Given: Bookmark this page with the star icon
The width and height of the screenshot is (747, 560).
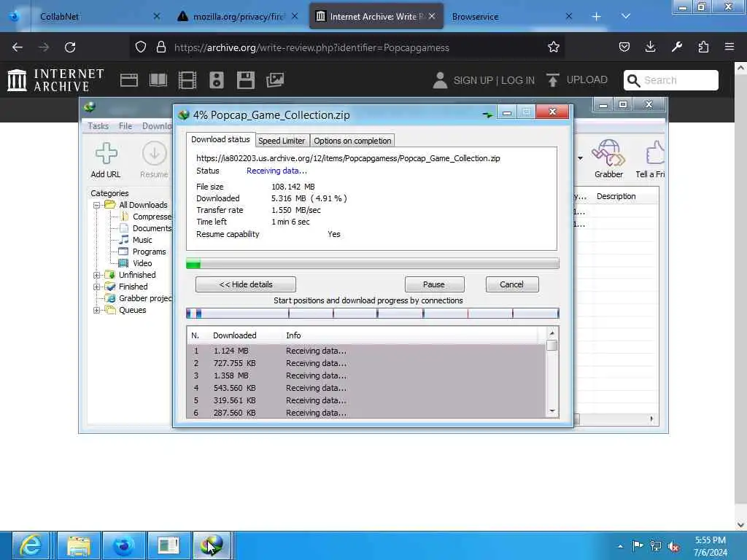Looking at the screenshot, I should point(553,47).
